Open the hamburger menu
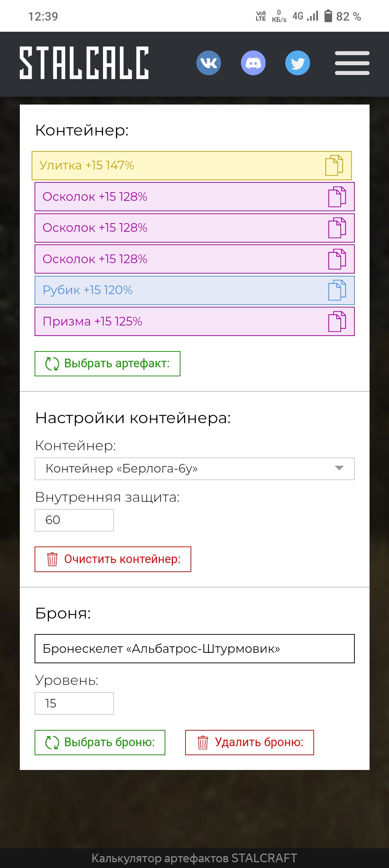This screenshot has height=868, width=389. tap(352, 63)
